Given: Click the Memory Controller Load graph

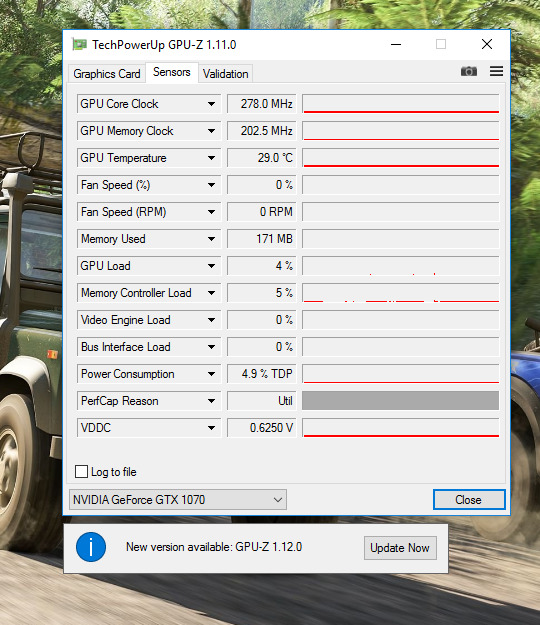Looking at the screenshot, I should click(401, 293).
